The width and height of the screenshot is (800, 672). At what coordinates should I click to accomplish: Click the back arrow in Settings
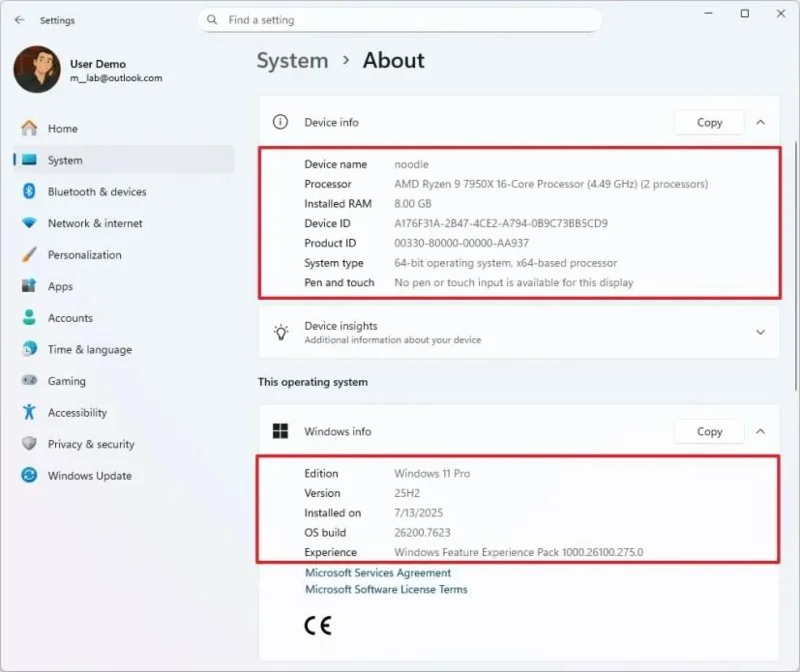pyautogui.click(x=19, y=20)
